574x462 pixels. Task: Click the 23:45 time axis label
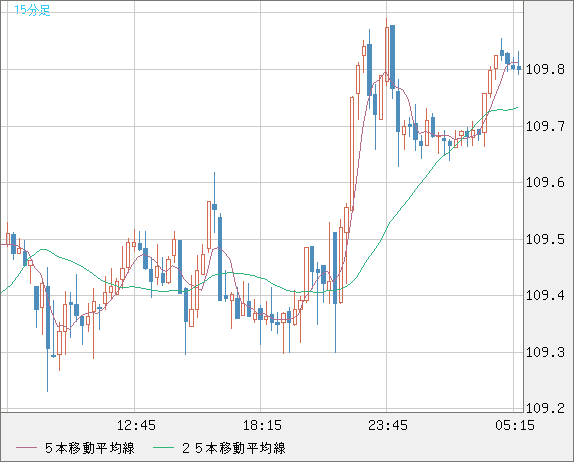click(x=388, y=425)
